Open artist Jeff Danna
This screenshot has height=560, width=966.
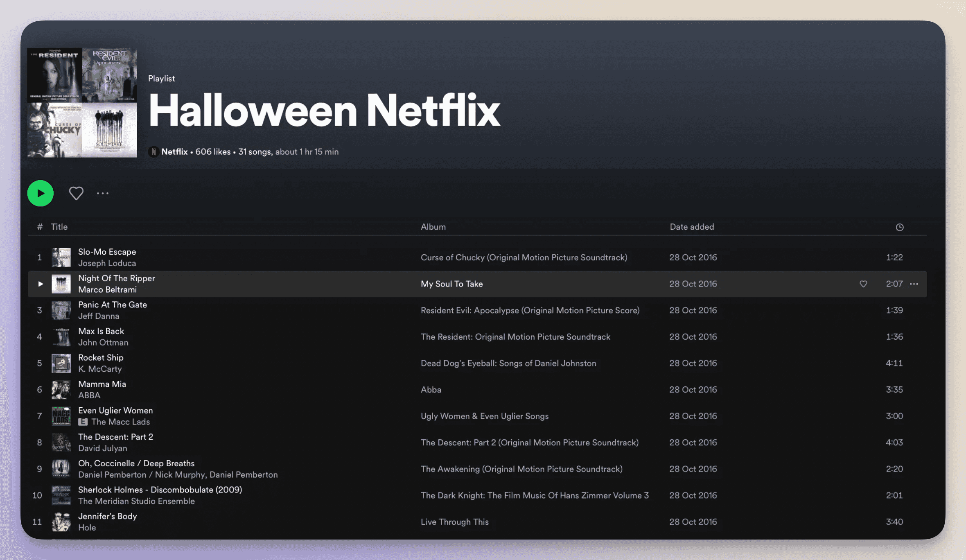point(99,316)
